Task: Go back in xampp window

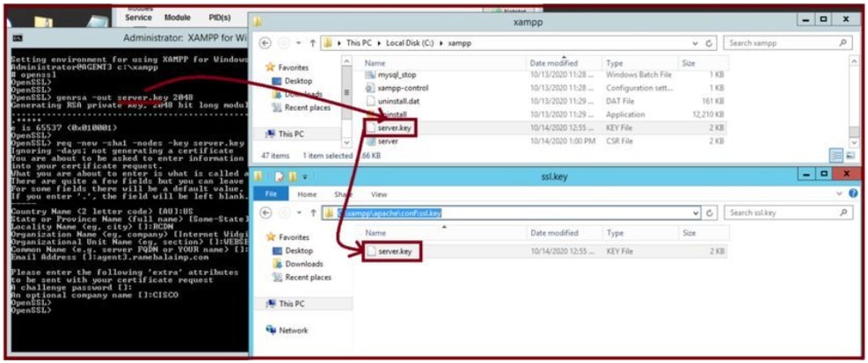Action: (266, 42)
